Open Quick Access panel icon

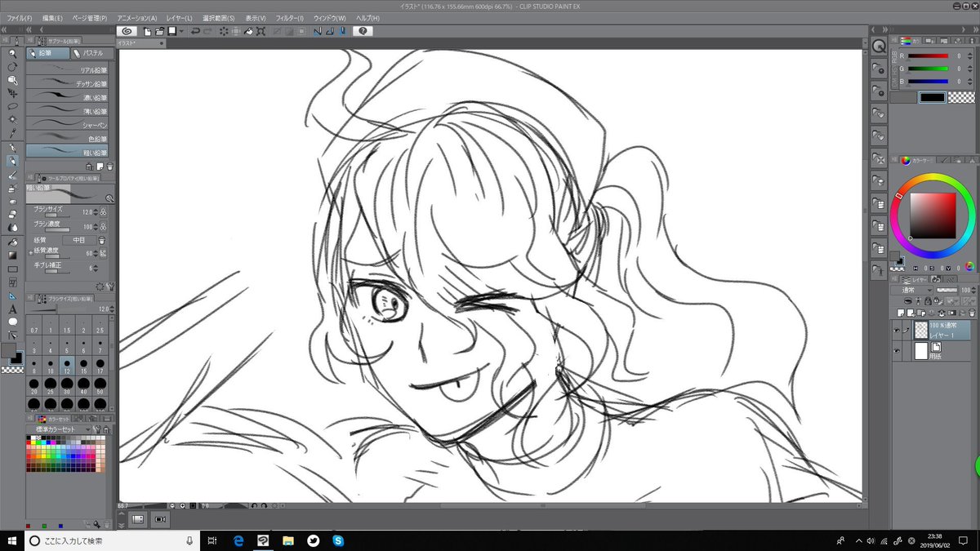point(879,47)
